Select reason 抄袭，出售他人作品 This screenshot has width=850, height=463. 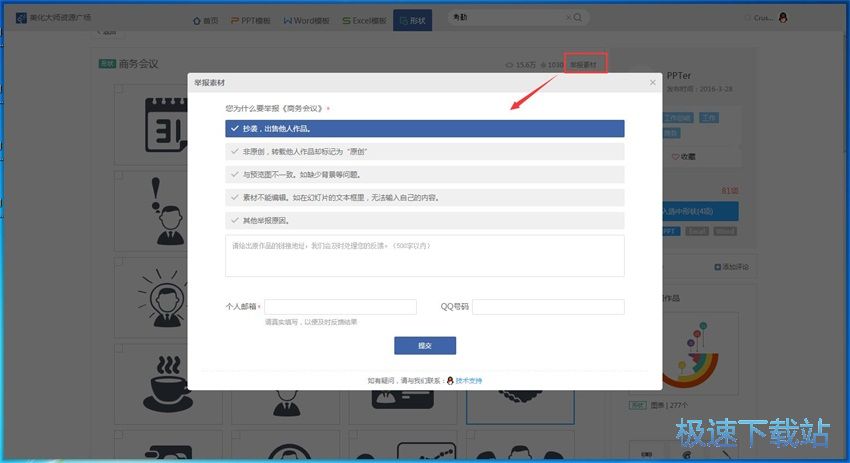pos(424,128)
